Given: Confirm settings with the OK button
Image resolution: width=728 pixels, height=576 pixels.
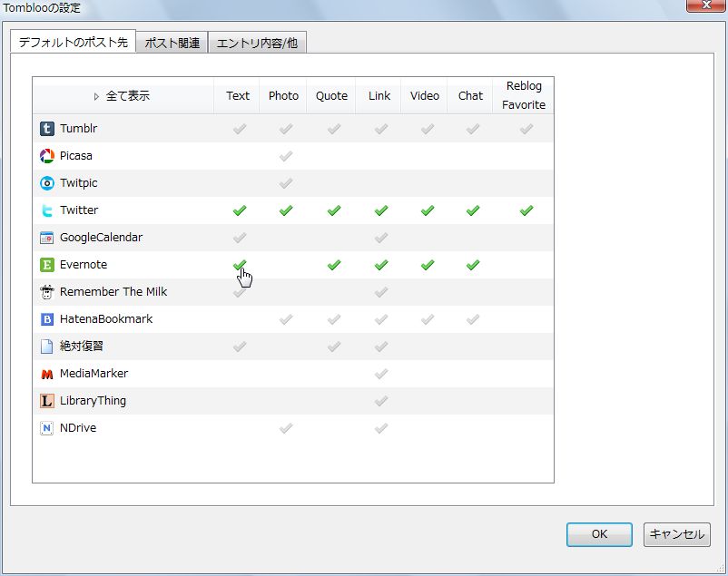Looking at the screenshot, I should click(x=599, y=534).
